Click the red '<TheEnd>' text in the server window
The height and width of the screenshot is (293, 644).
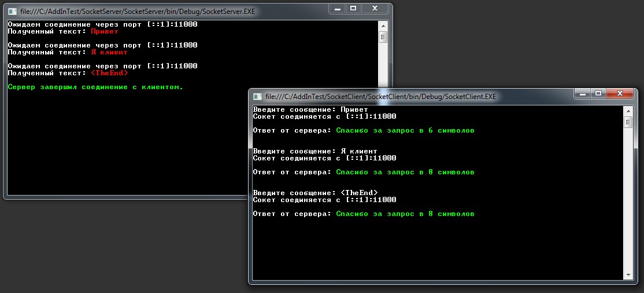[109, 73]
